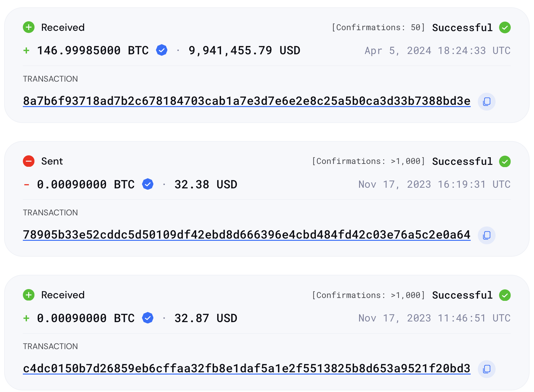
Task: Click the blue verified badge next to 0.00090000 BTC sent
Action: [147, 184]
